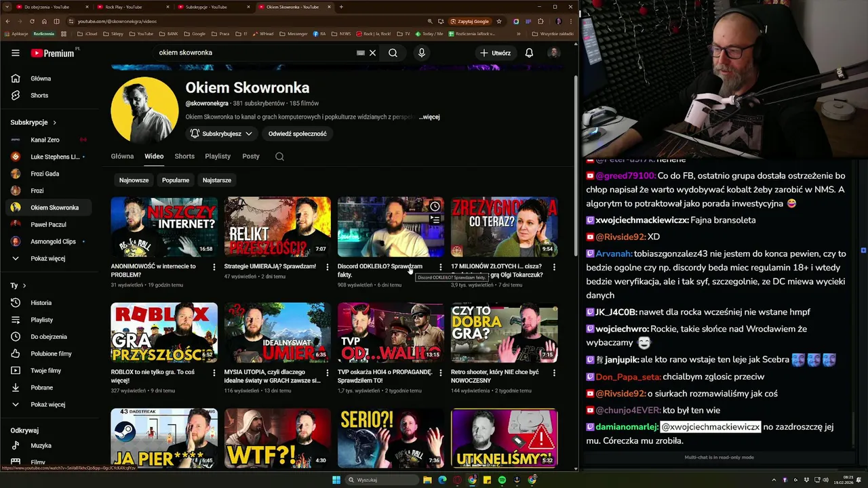Switch to channel Shorts tab
This screenshot has width=868, height=488.
tap(184, 156)
